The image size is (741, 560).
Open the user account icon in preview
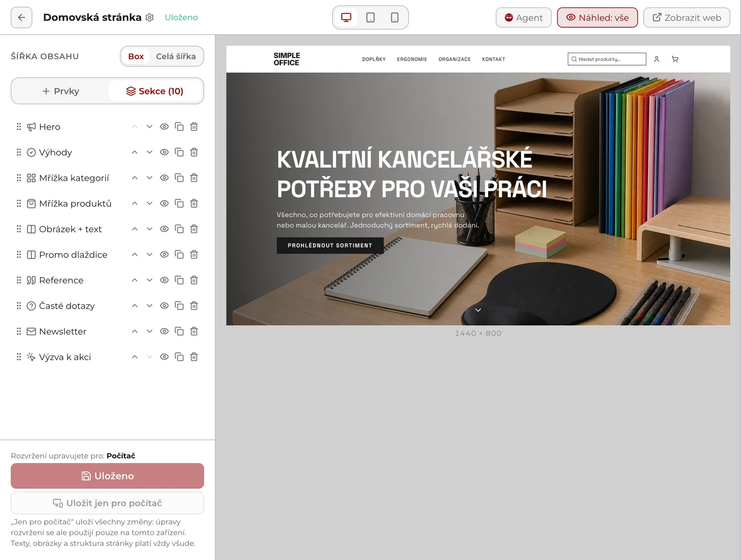pos(657,59)
